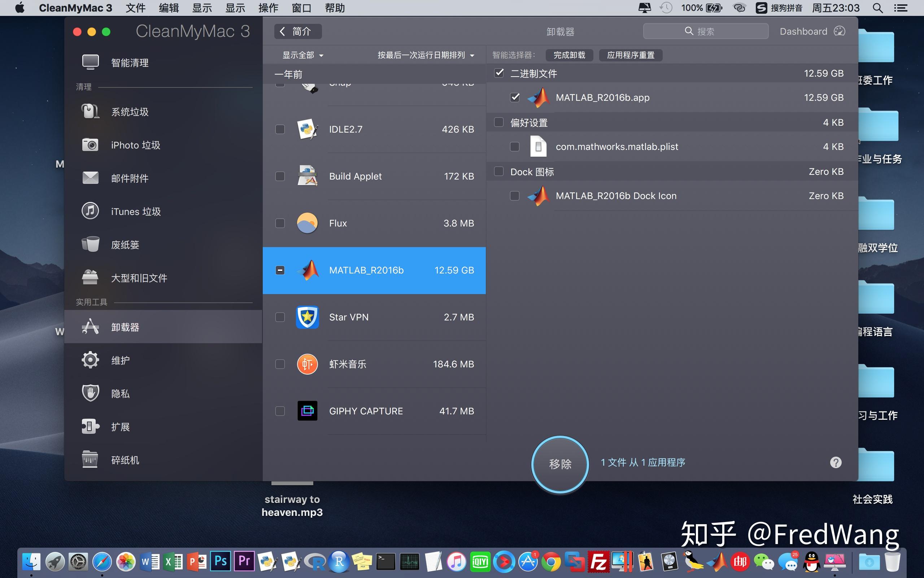924x578 pixels.
Task: Switch input via 搜狗拼音 menu bar item
Action: point(779,8)
